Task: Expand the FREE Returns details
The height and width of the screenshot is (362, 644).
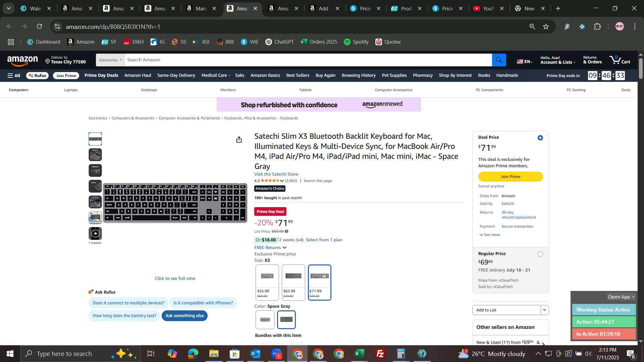Action: tap(270, 248)
